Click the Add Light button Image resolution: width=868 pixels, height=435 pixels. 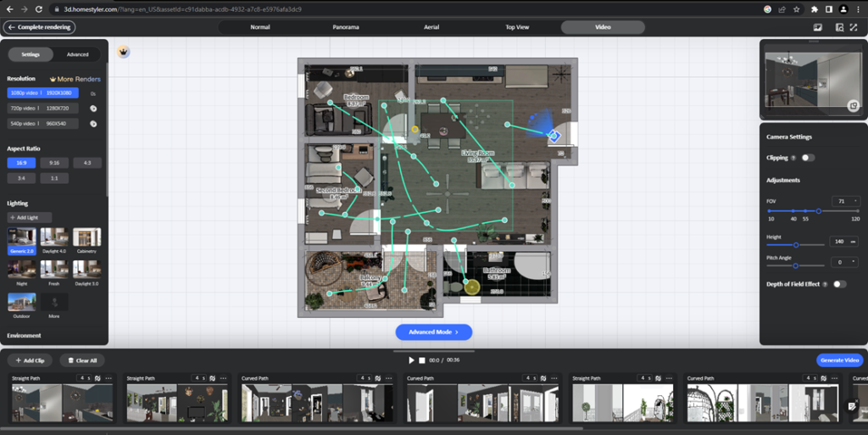pos(30,218)
